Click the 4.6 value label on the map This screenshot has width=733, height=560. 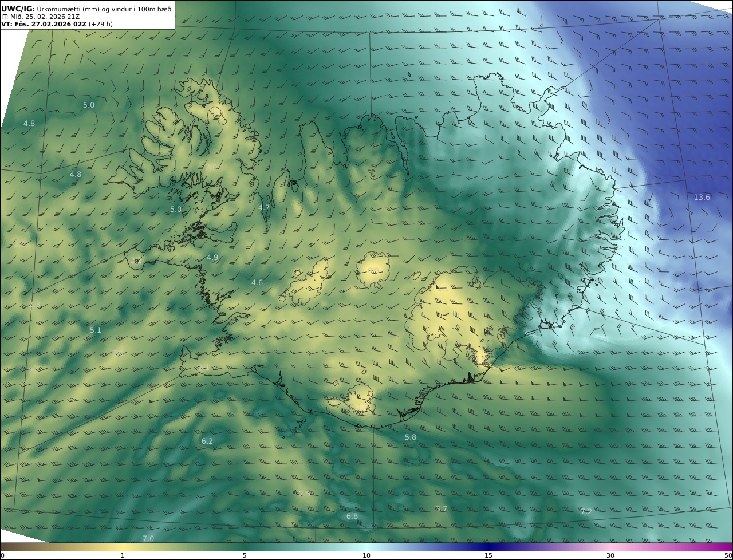257,282
